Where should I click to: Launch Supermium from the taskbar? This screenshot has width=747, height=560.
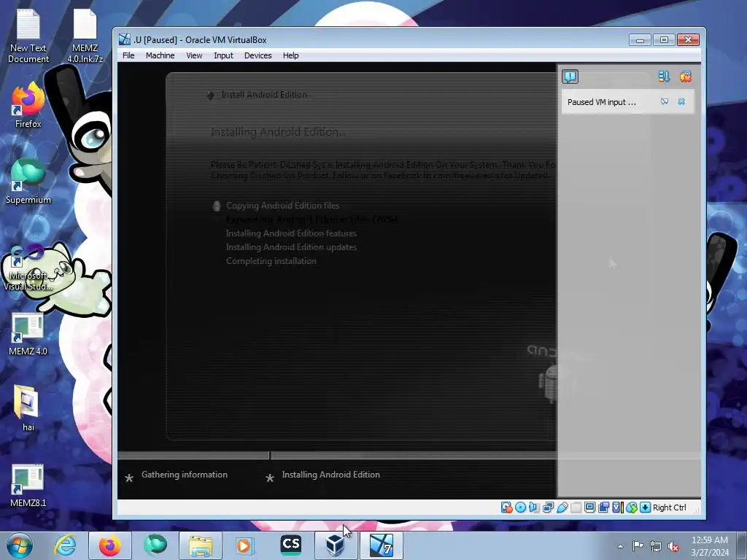click(x=155, y=545)
